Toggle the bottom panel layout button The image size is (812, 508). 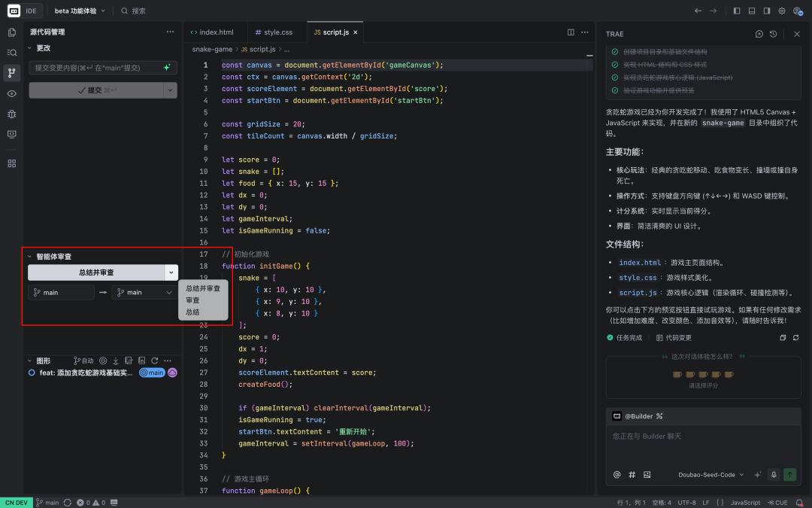tap(752, 11)
